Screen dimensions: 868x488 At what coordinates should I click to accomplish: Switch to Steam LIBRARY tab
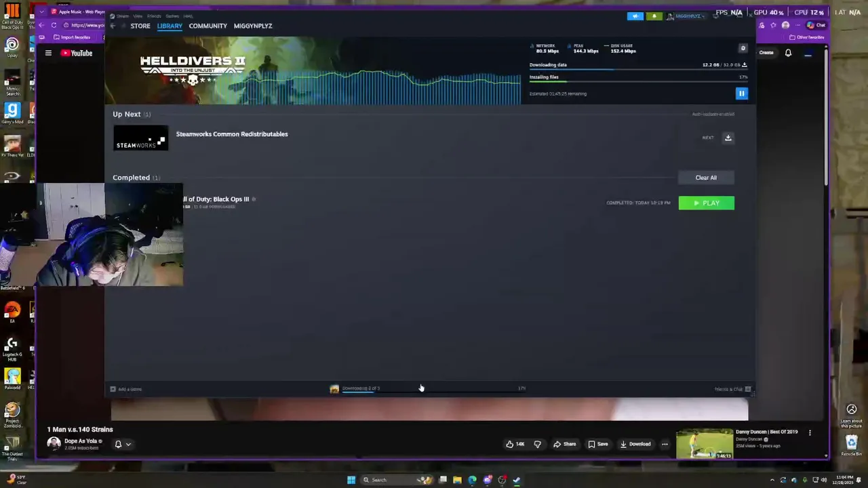pos(170,26)
